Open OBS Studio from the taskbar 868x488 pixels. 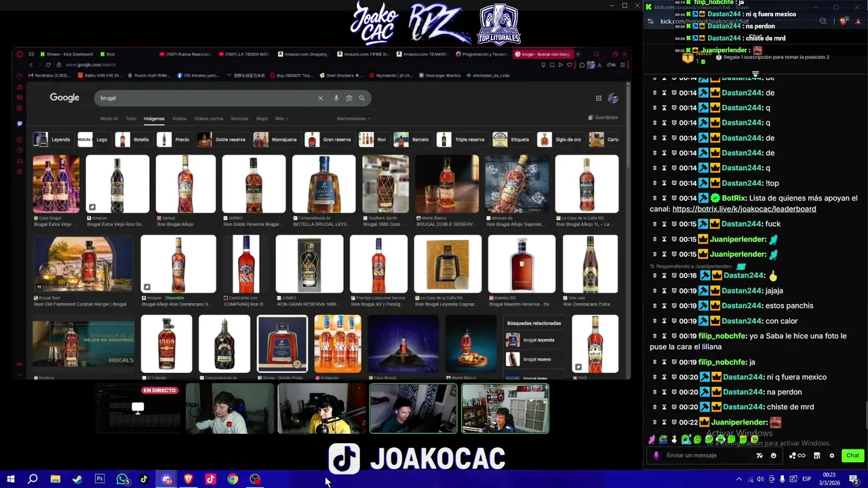pyautogui.click(x=255, y=479)
